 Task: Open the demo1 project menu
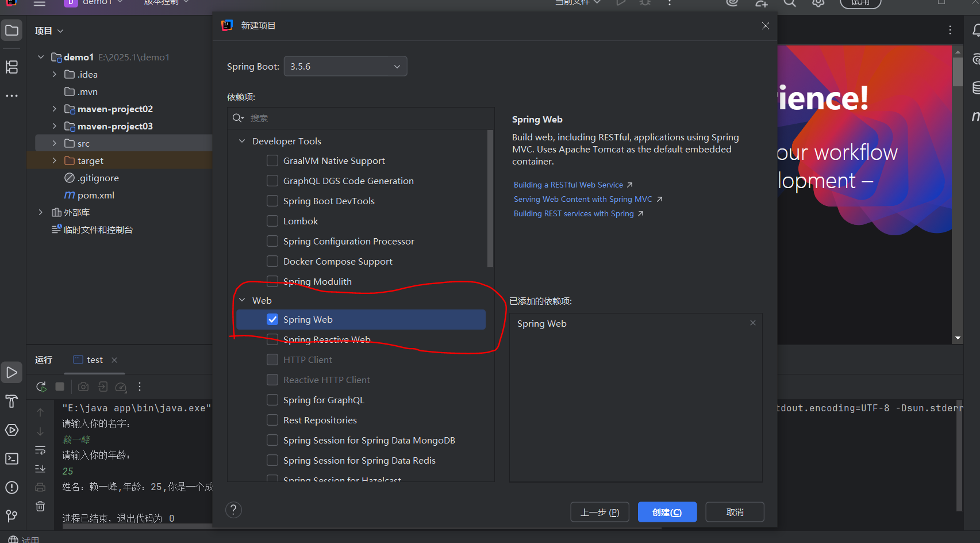pos(94,3)
